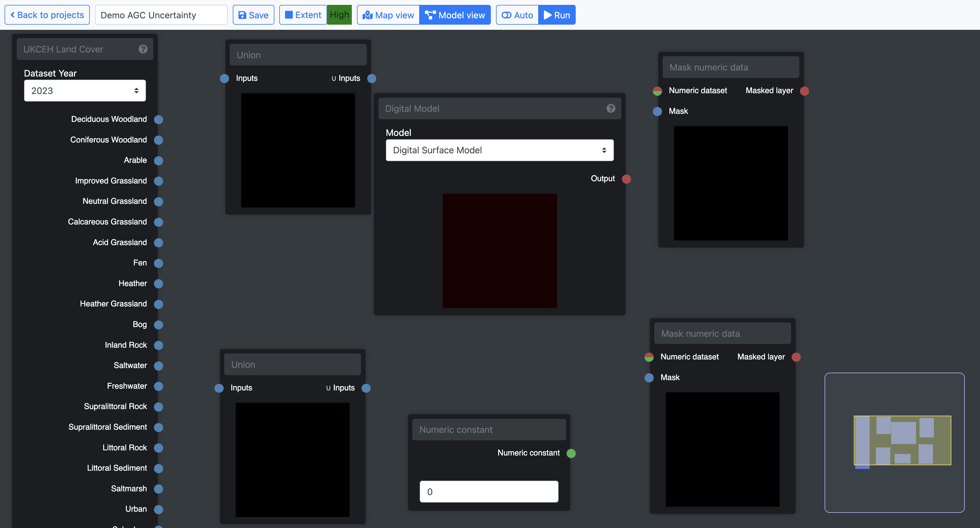Click the Arable output socket
Viewport: 980px width, 528px height.
[159, 161]
